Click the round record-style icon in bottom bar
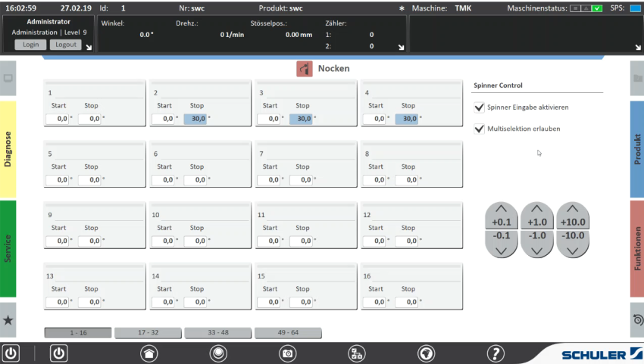The height and width of the screenshot is (364, 644). (x=219, y=353)
